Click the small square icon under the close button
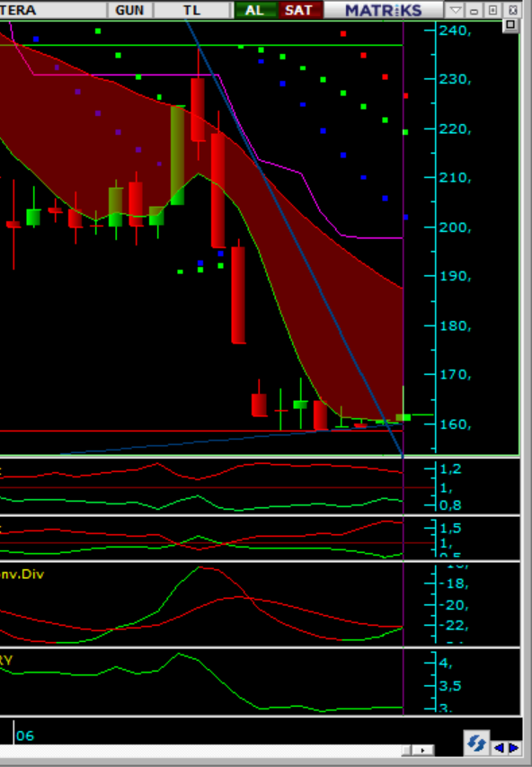 (510, 25)
